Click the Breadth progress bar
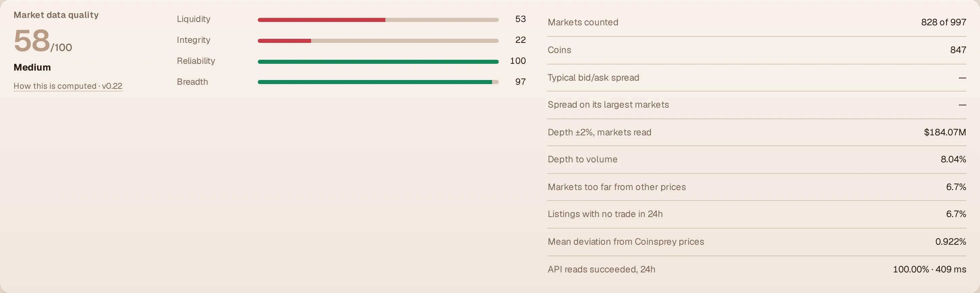 click(x=378, y=82)
